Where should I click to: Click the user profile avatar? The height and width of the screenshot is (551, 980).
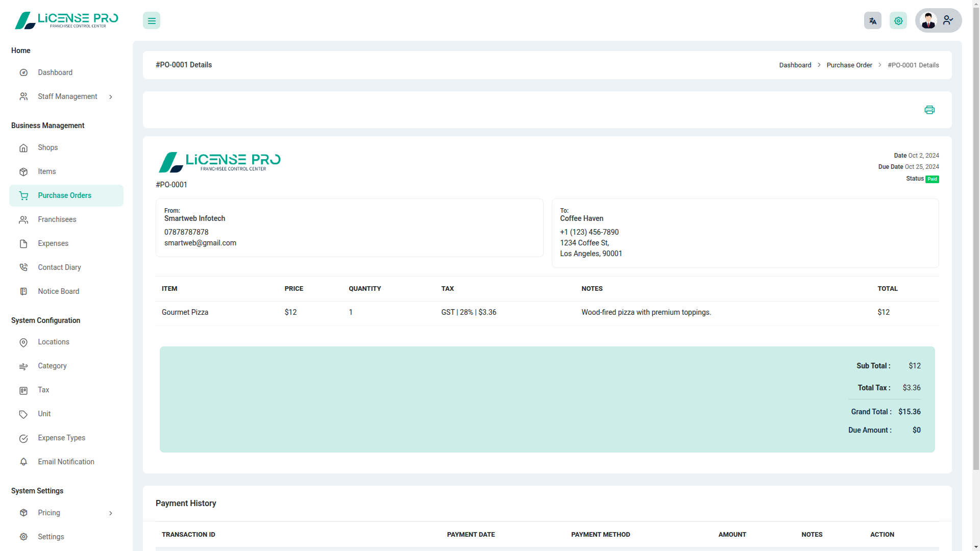point(928,20)
